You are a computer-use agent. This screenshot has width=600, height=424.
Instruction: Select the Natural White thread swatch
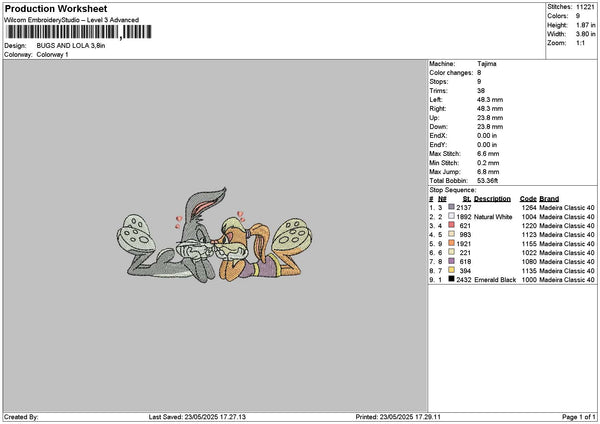[x=452, y=216]
